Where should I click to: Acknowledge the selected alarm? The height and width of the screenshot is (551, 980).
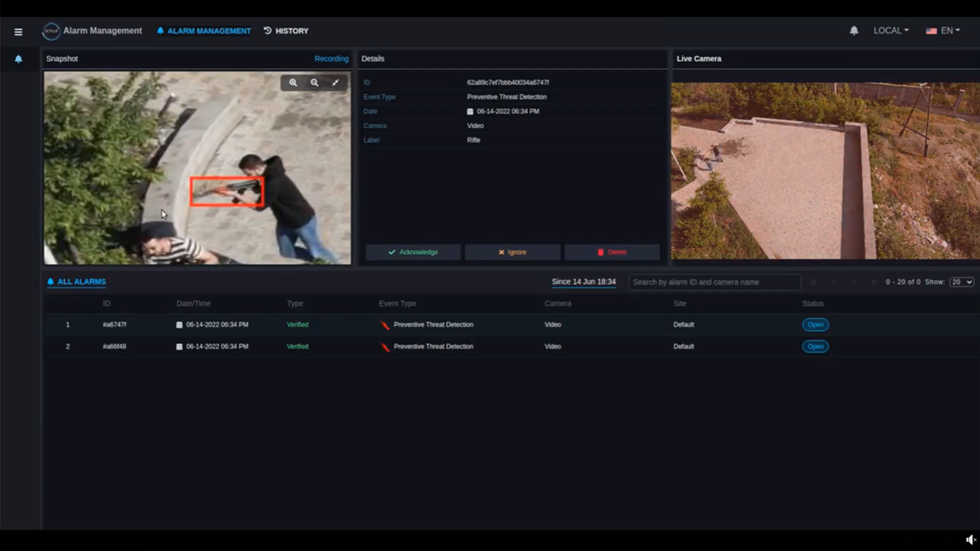pos(413,253)
